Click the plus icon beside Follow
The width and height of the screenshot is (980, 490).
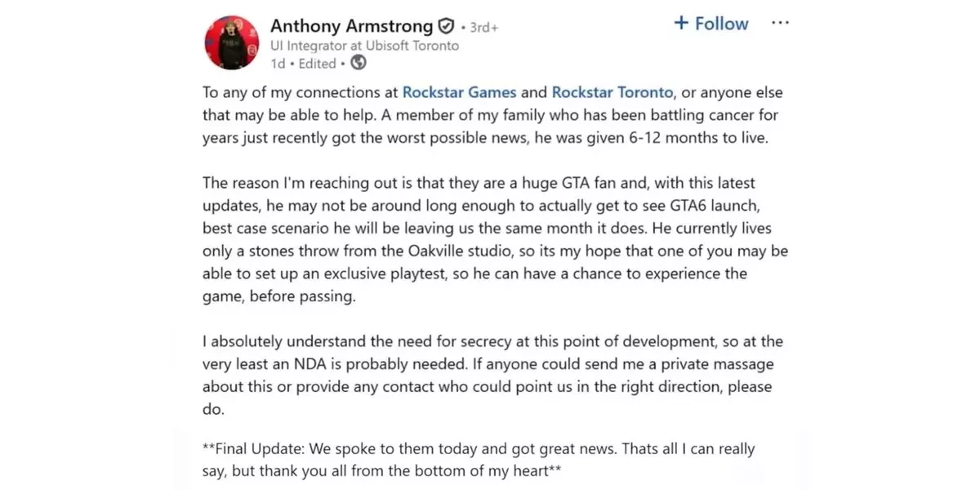[x=680, y=23]
